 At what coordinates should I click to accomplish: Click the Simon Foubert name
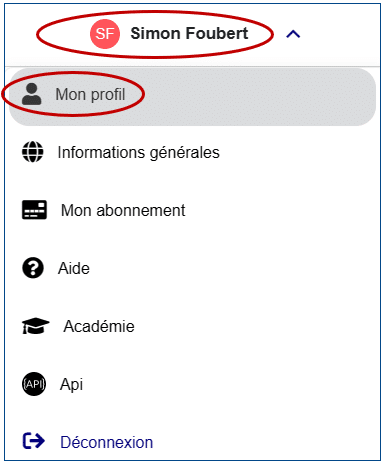pyautogui.click(x=189, y=33)
